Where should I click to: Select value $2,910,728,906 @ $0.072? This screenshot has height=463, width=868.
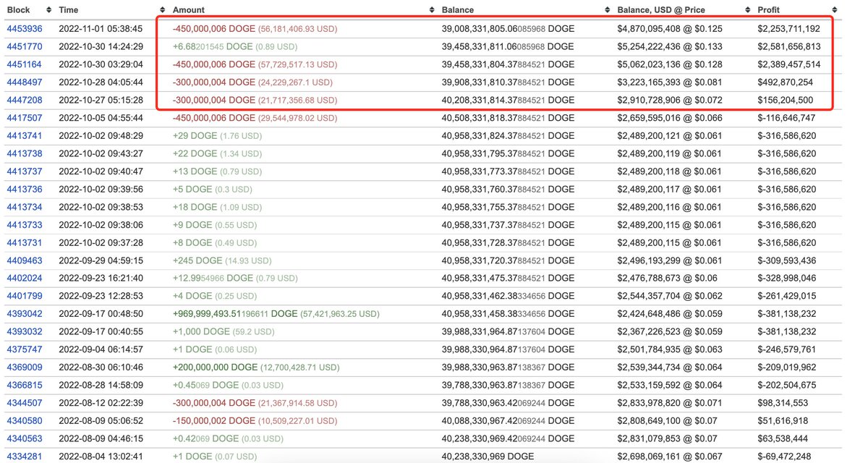[669, 100]
